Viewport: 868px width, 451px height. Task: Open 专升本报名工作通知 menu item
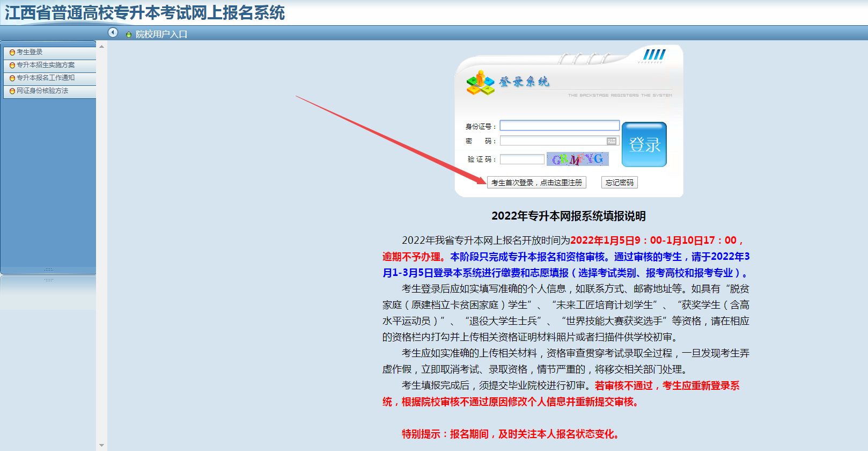click(x=46, y=78)
